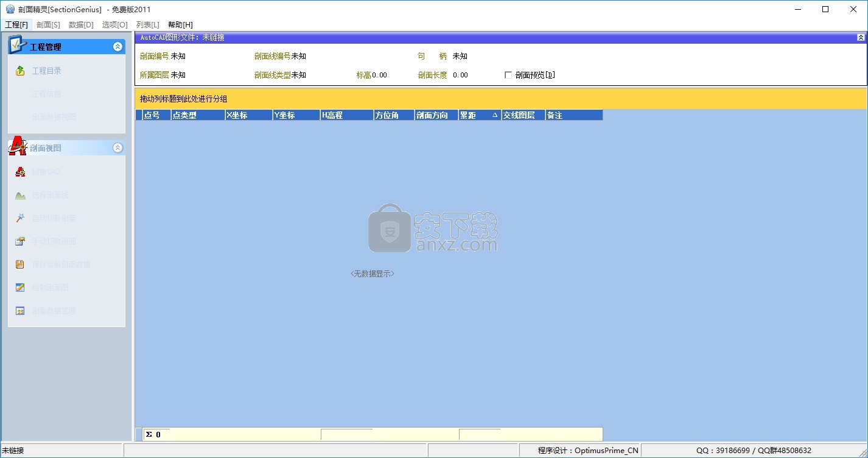Click the 手动切取剖面 icon

20,241
